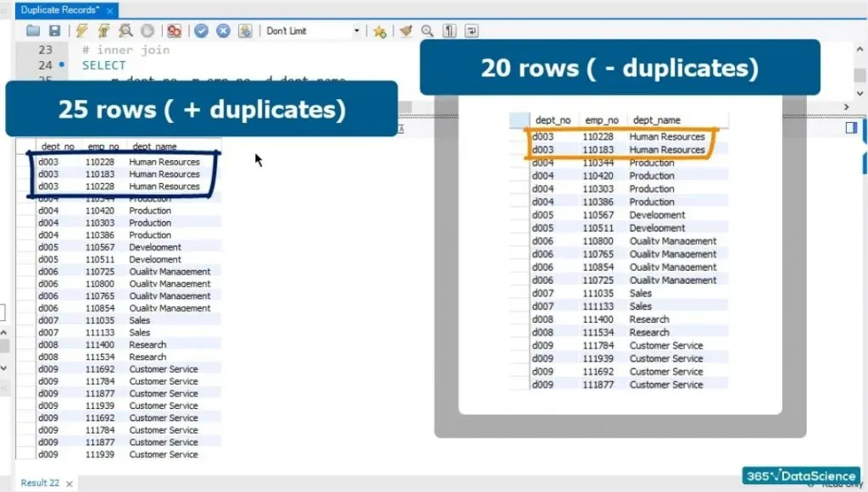Click the star icon to save a snippet
This screenshot has height=492, width=868.
tap(380, 30)
